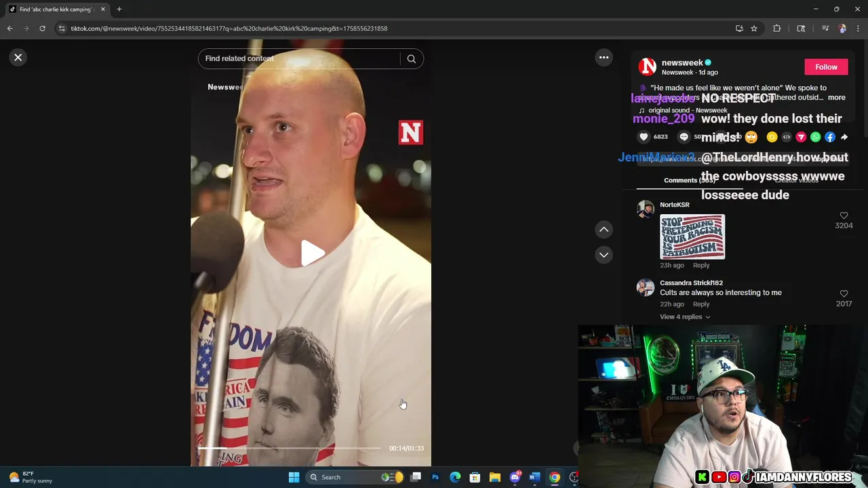The height and width of the screenshot is (488, 868).
Task: Play the paused video with center play button
Action: (x=312, y=253)
